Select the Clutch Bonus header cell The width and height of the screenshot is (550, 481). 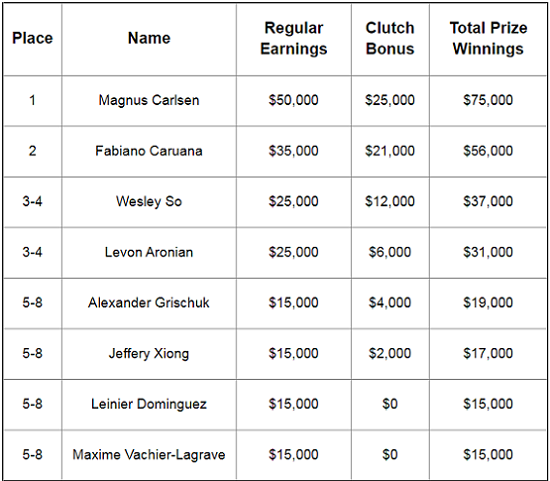coord(390,38)
